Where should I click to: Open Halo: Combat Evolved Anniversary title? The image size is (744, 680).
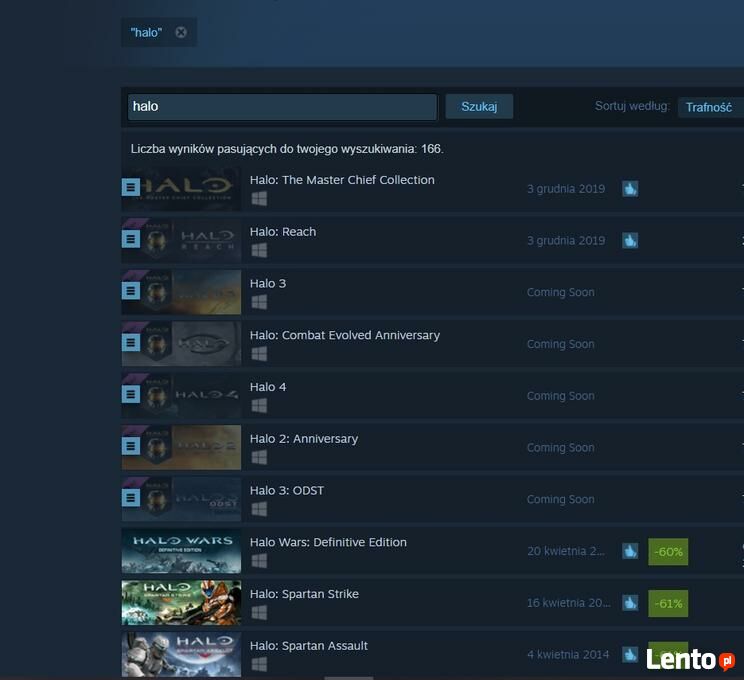point(345,335)
